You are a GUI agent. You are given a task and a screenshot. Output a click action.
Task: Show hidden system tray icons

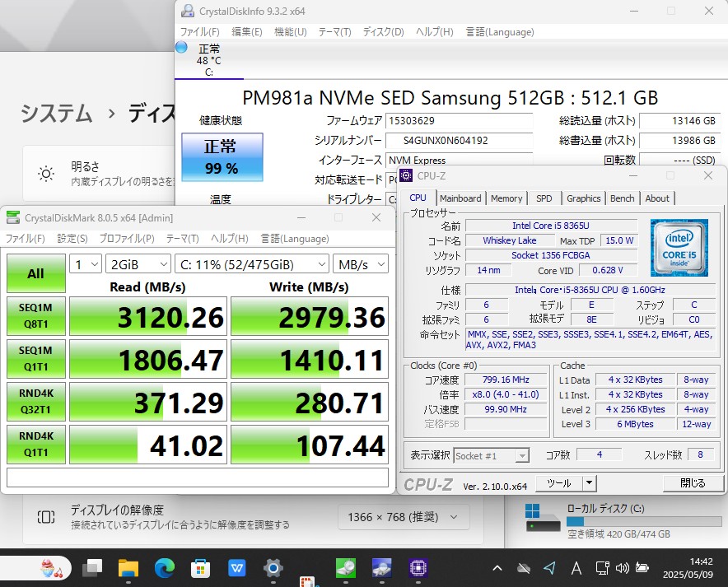point(497,568)
